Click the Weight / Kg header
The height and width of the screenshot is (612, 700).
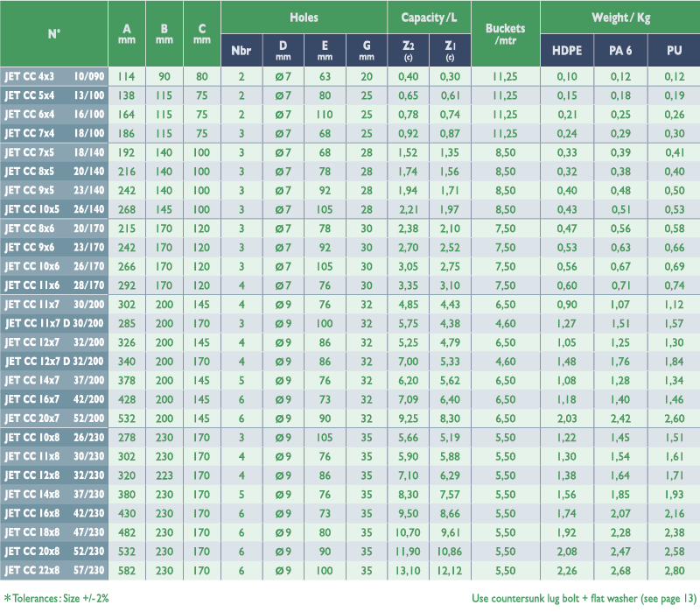click(619, 17)
